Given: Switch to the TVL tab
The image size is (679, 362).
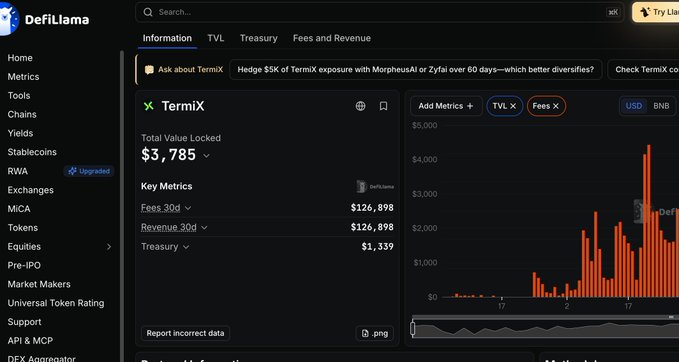Looking at the screenshot, I should click(x=216, y=38).
